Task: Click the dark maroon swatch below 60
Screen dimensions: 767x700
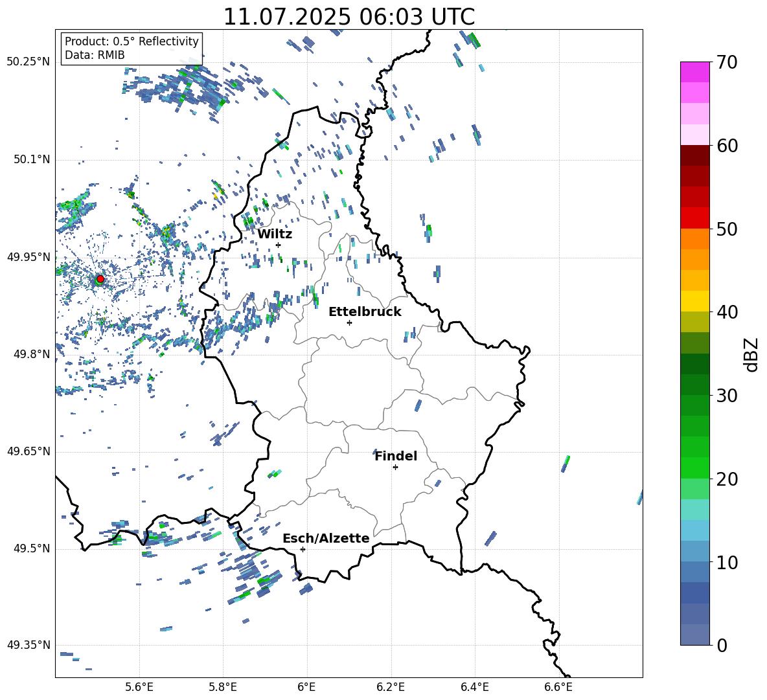Action: tap(694, 155)
